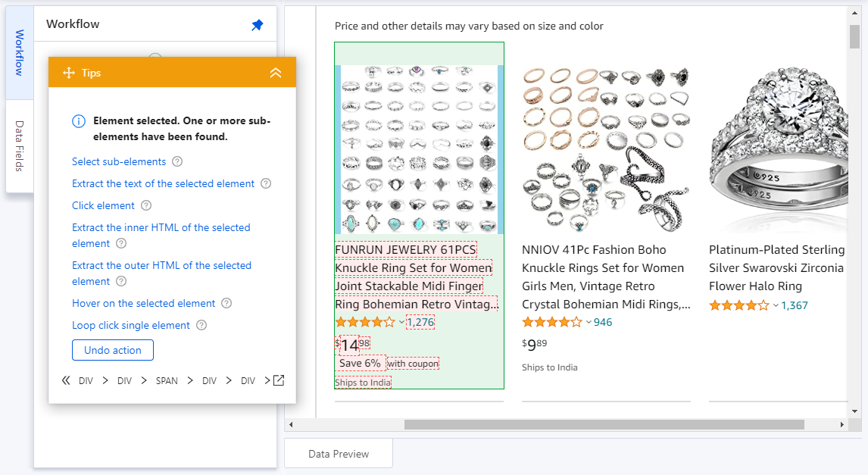Switch to the Workflow side tab
The width and height of the screenshot is (868, 475).
coord(20,53)
